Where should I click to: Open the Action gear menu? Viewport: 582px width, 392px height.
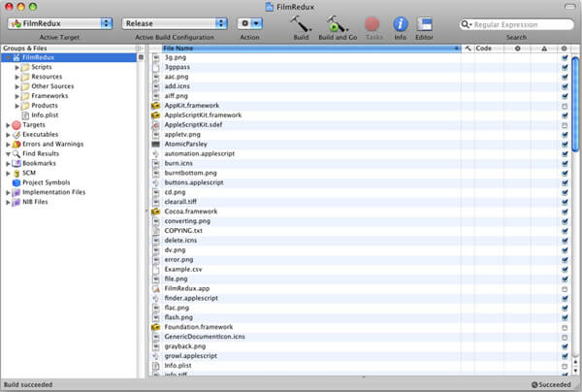click(250, 22)
